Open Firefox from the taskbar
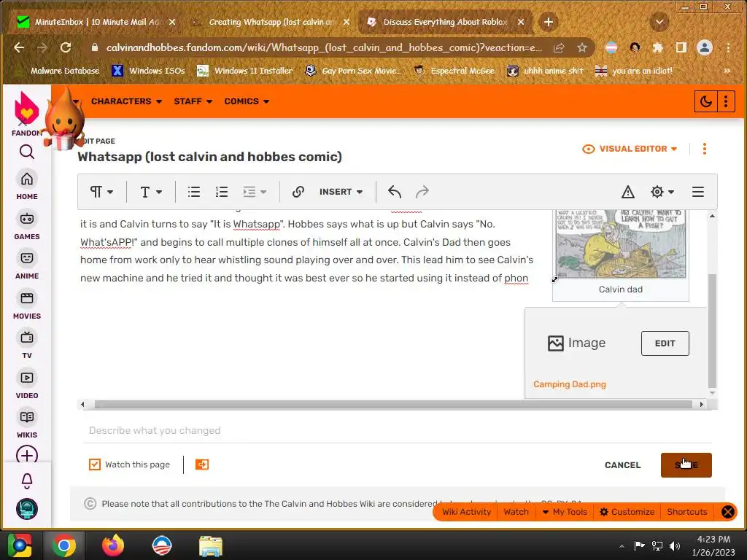Image resolution: width=747 pixels, height=560 pixels. pos(113,545)
